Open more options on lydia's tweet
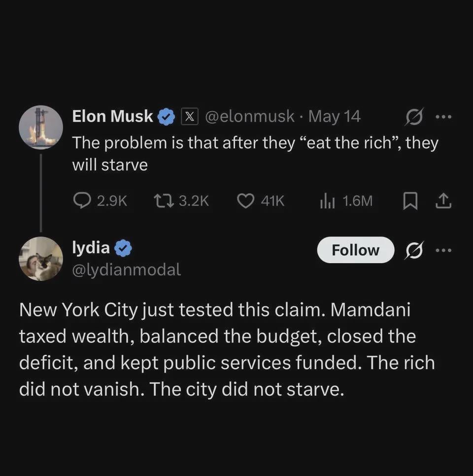This screenshot has height=476, width=473. (x=443, y=250)
